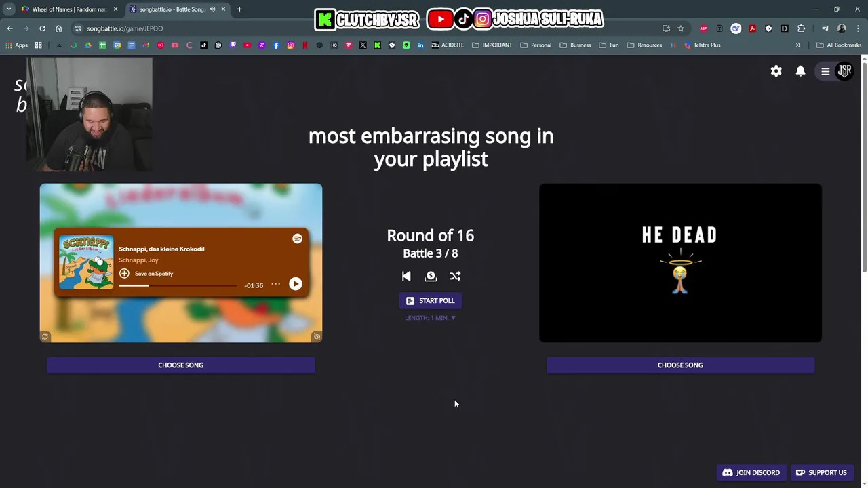The height and width of the screenshot is (488, 868).
Task: Seek within the Spotify track progress bar
Action: pos(178,285)
